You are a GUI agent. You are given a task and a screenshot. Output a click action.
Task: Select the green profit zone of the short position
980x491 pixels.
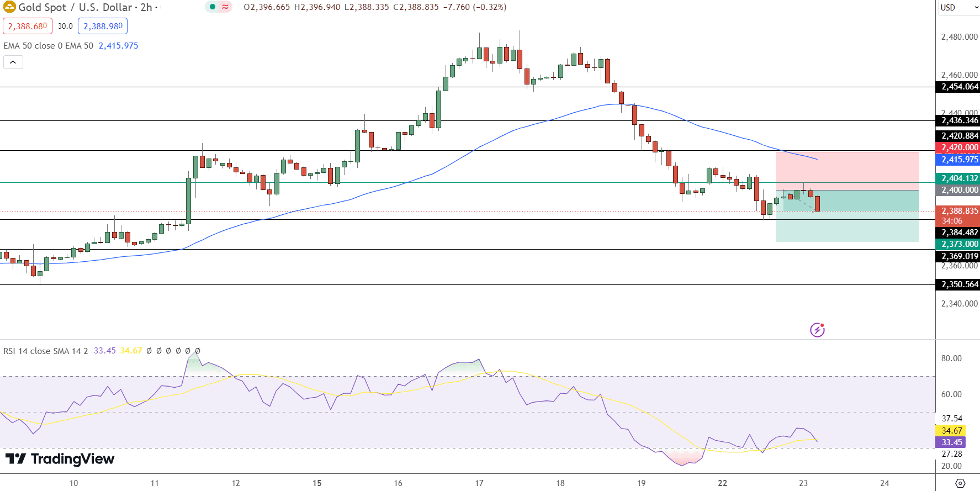tap(847, 216)
